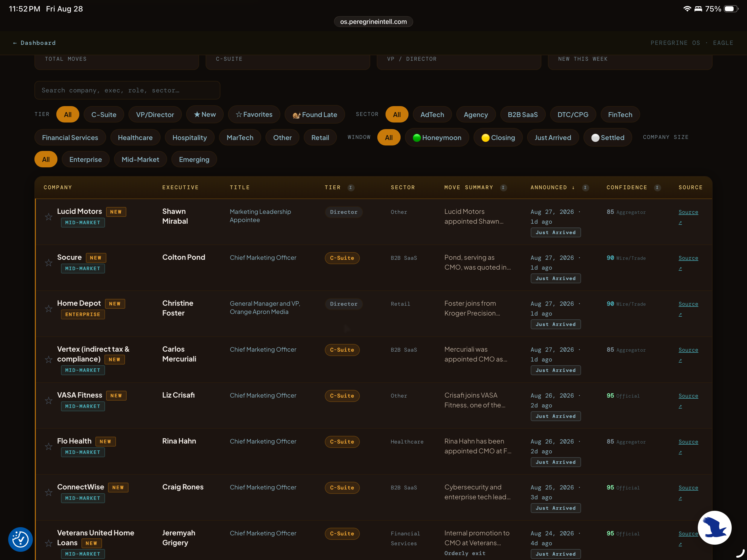Open the blue cookie consent badge
The width and height of the screenshot is (747, 560).
(21, 539)
